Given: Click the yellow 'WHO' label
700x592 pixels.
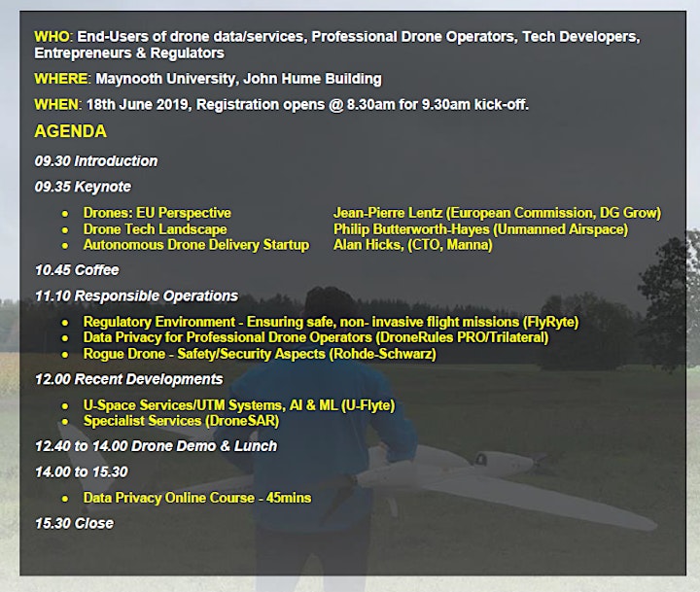Looking at the screenshot, I should 52,37.
